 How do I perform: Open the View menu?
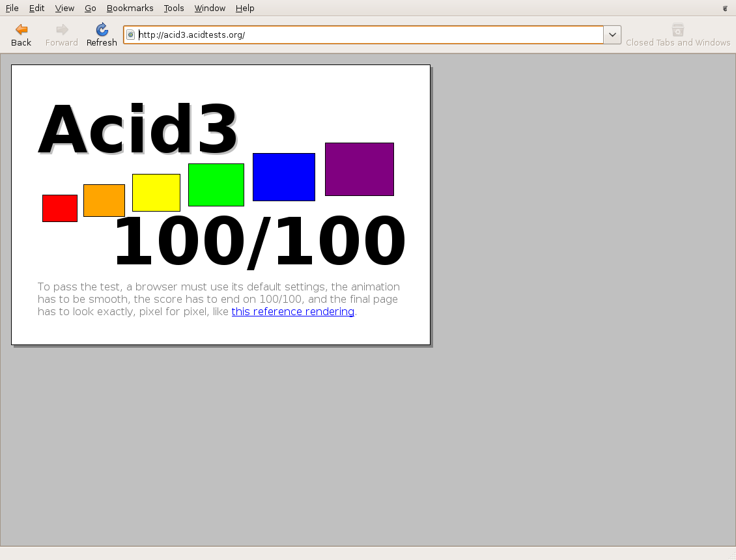64,8
